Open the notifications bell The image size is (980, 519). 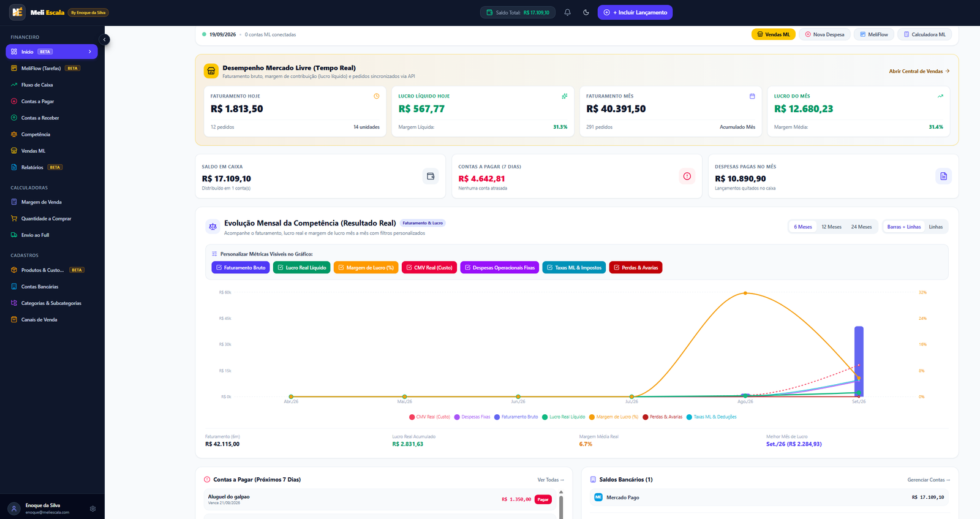pos(567,12)
